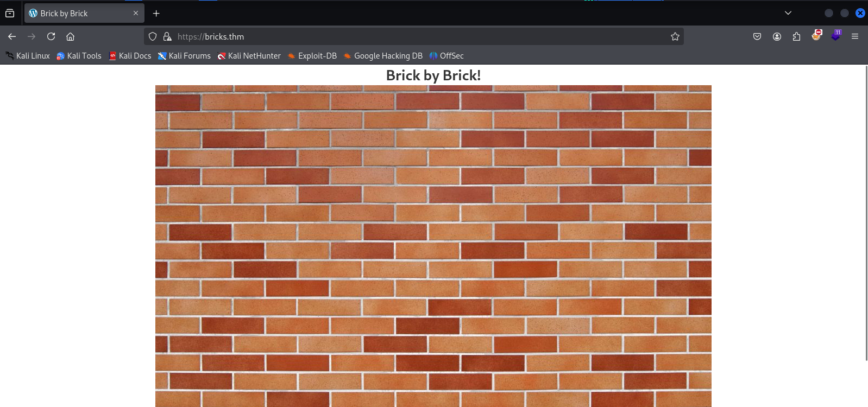The width and height of the screenshot is (868, 407).
Task: Reload the current page
Action: (51, 36)
